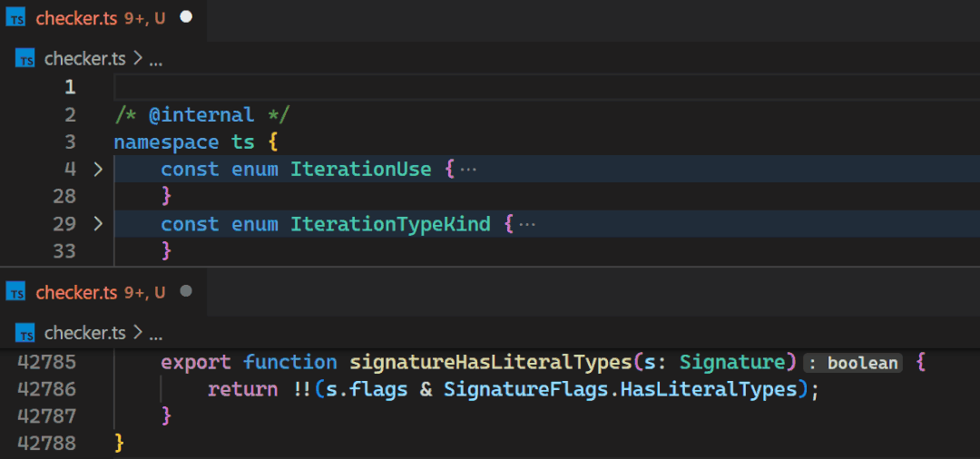Viewport: 980px width, 459px height.
Task: Select the bottom checker.ts editor tab
Action: 77,292
